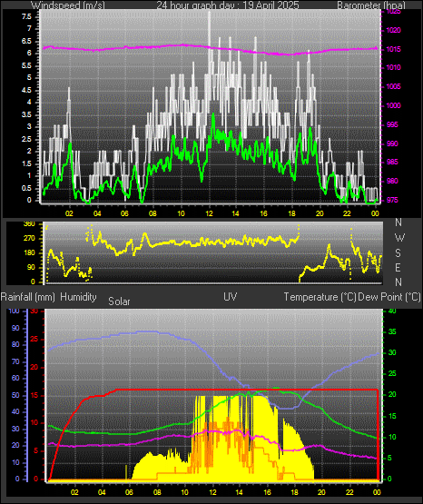This screenshot has height=504, width=423.
Task: Select the 360 wind direction axis value
Action: (x=29, y=224)
